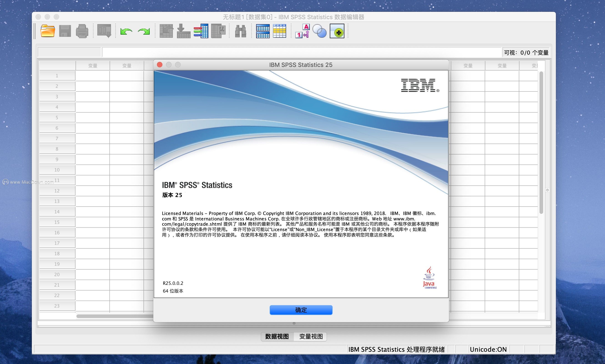Click the cell value input bar
Image resolution: width=605 pixels, height=364 pixels.
(x=302, y=52)
